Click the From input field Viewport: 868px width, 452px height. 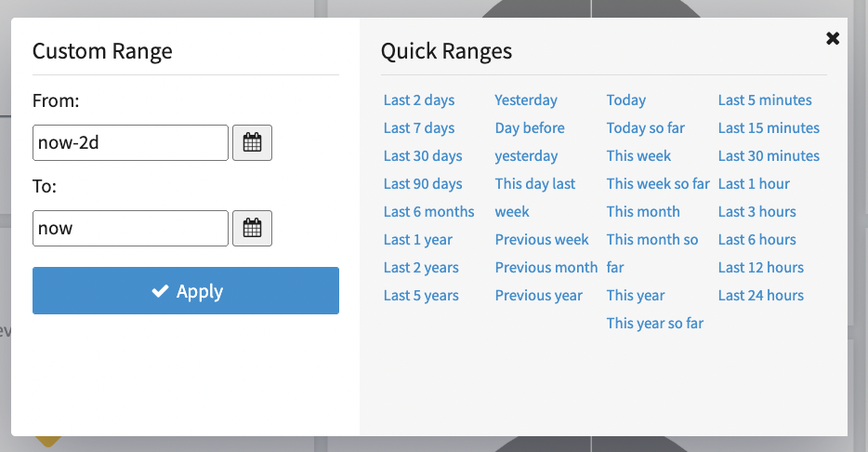point(130,143)
